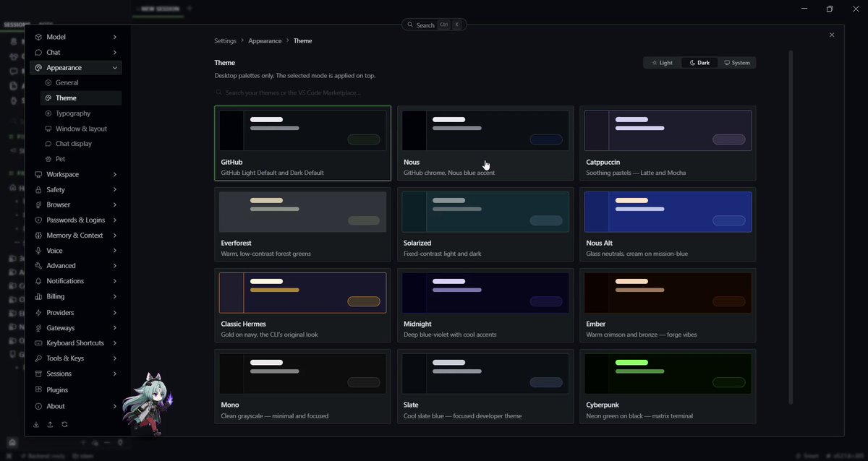Expand the Browser section arrow
Screen dimensions: 868x461
point(115,205)
